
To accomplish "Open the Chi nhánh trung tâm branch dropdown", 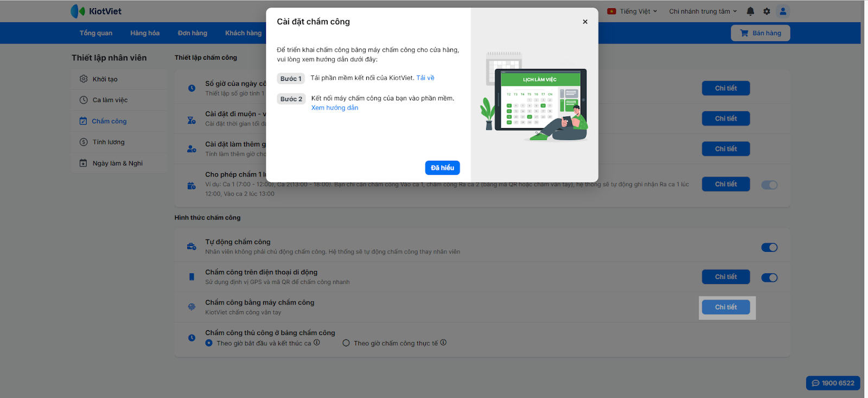I will [703, 11].
